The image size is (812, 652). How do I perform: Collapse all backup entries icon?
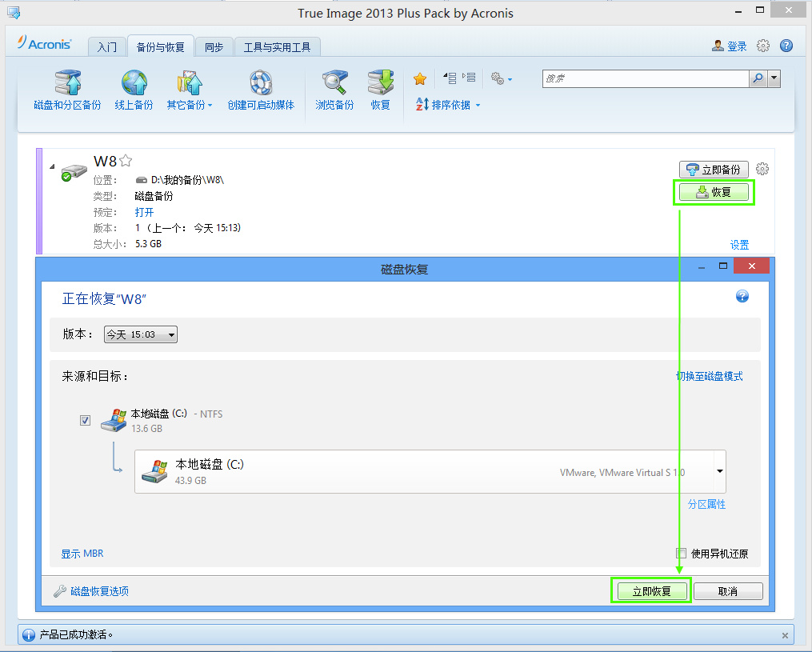pos(450,78)
